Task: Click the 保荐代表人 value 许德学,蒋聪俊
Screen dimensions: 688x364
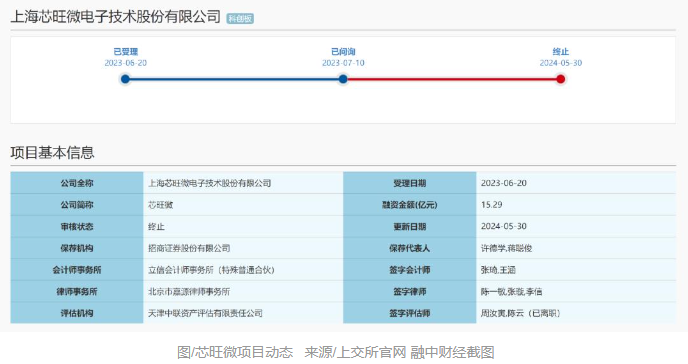Action: click(506, 248)
